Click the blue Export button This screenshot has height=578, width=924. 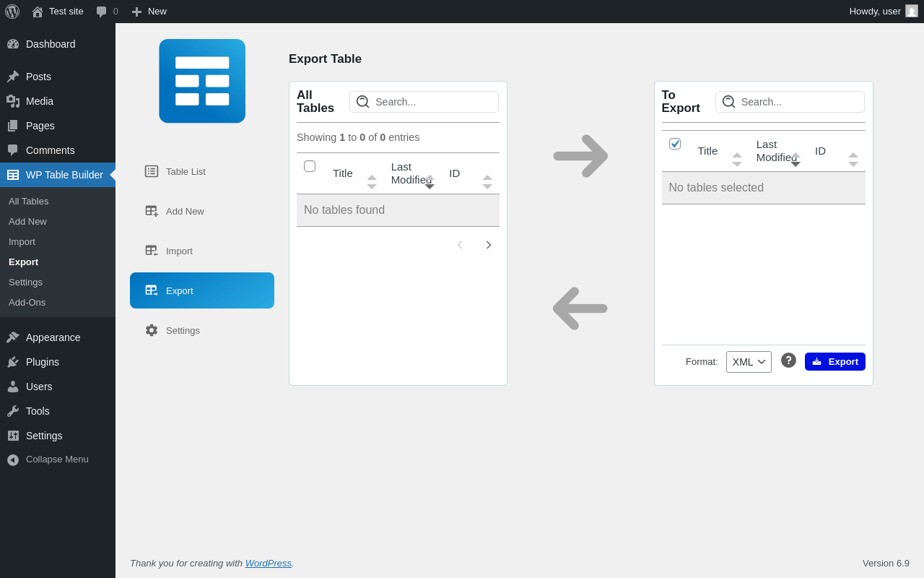coord(834,362)
